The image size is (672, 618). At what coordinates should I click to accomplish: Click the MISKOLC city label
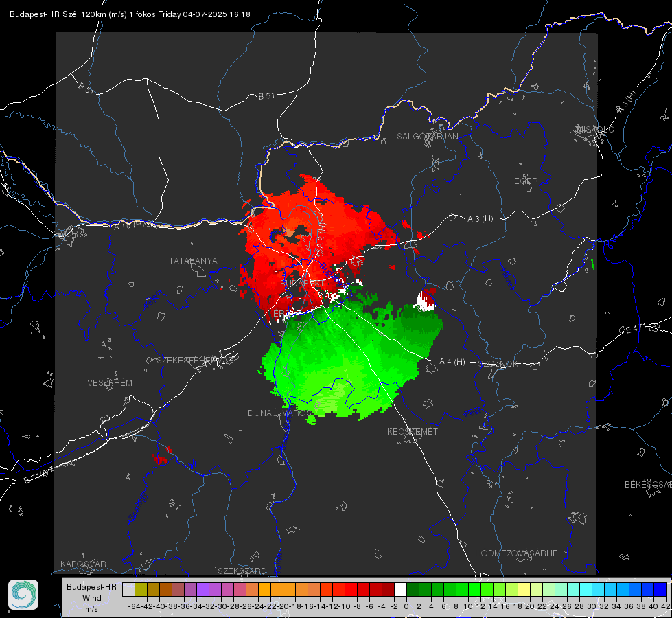[x=595, y=129]
